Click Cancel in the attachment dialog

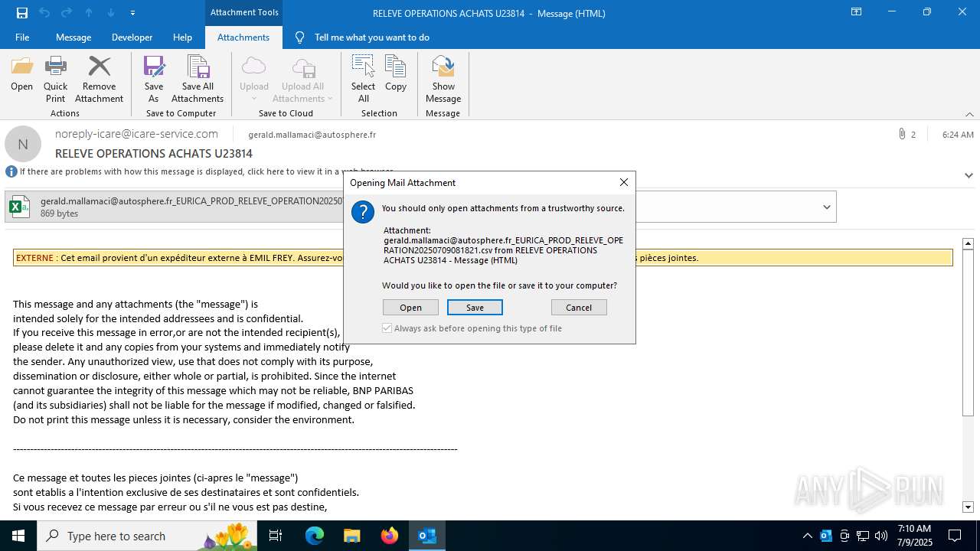579,308
